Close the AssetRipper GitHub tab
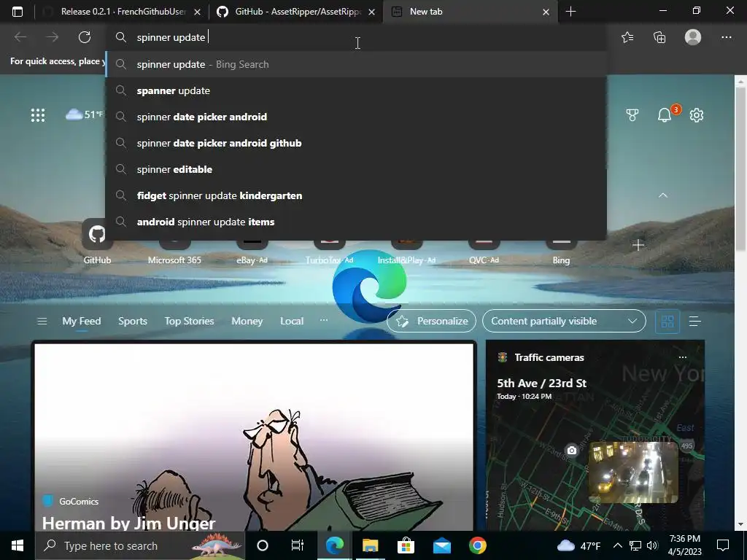The width and height of the screenshot is (747, 560). tap(371, 12)
